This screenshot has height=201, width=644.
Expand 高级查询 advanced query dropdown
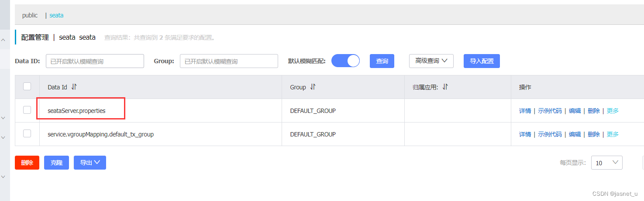pos(431,61)
